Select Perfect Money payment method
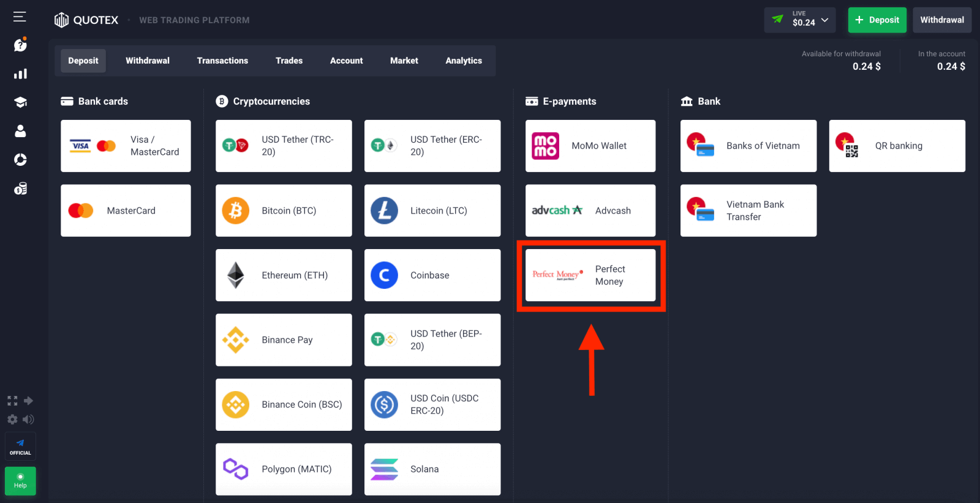980x503 pixels. click(x=590, y=275)
